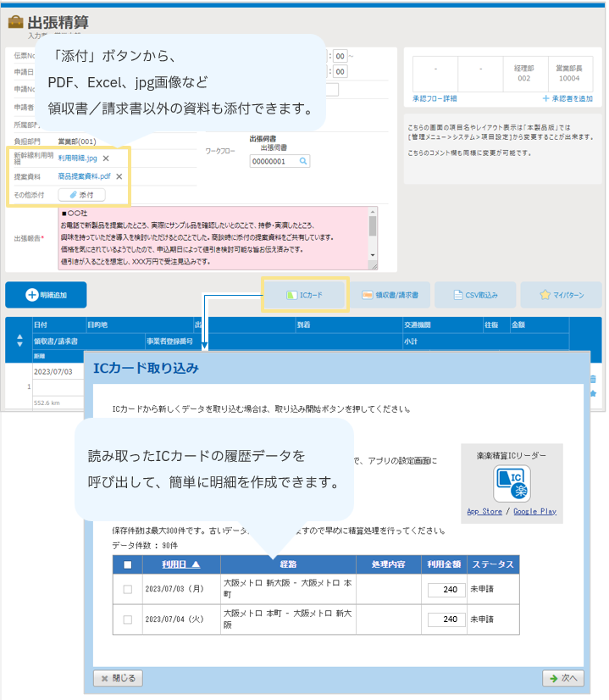Remove the 商品提案資料.pdf attachment with its X
The height and width of the screenshot is (700, 609).
(119, 177)
